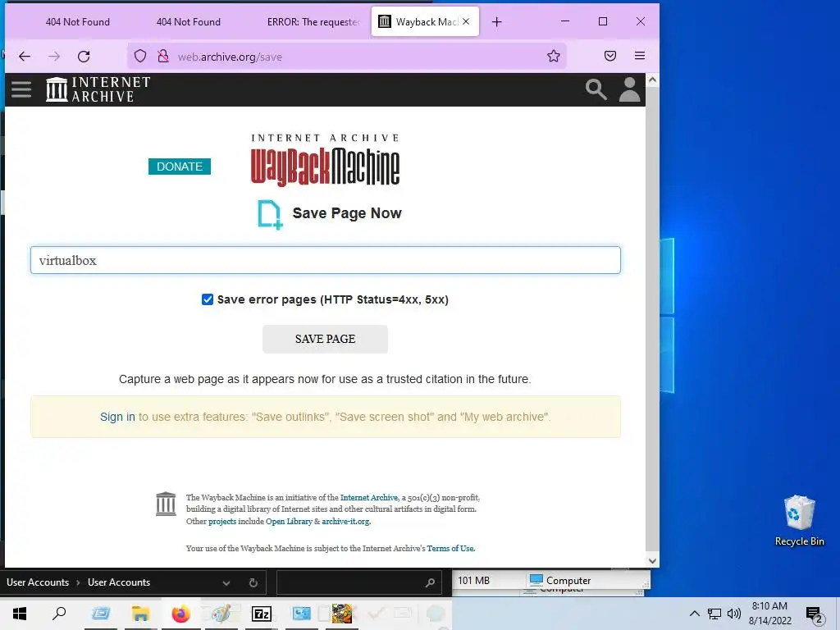Open the Control Panel taskbar icon

click(302, 614)
